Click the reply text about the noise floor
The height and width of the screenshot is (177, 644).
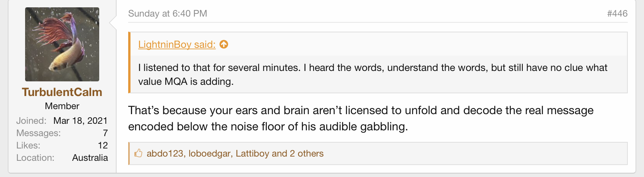(x=361, y=118)
